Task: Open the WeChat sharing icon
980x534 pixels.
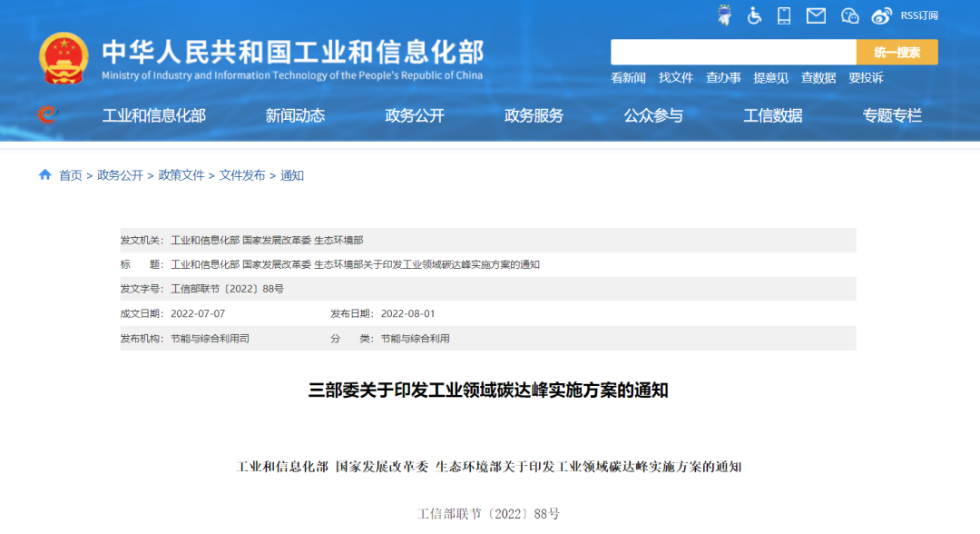Action: pos(848,15)
